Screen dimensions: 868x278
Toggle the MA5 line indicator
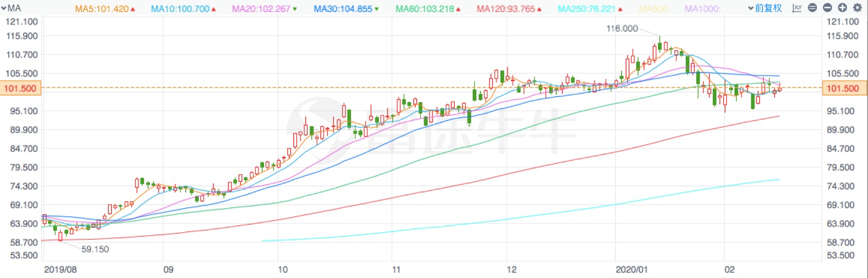(x=104, y=9)
